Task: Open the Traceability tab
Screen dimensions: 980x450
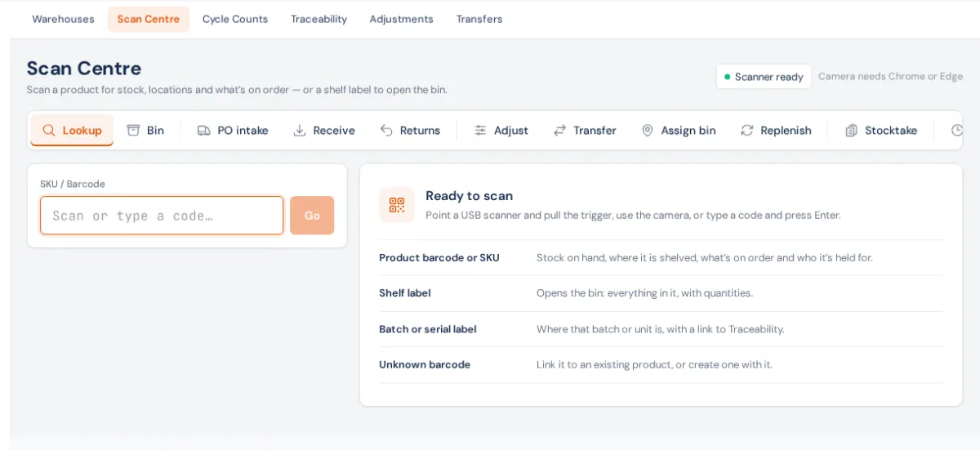Action: tap(318, 19)
